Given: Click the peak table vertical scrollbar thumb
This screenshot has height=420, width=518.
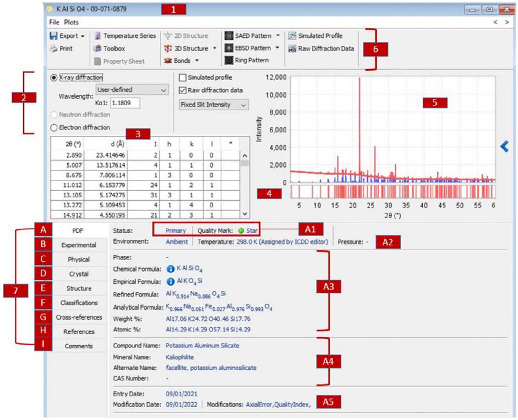Looking at the screenshot, I should tap(245, 163).
